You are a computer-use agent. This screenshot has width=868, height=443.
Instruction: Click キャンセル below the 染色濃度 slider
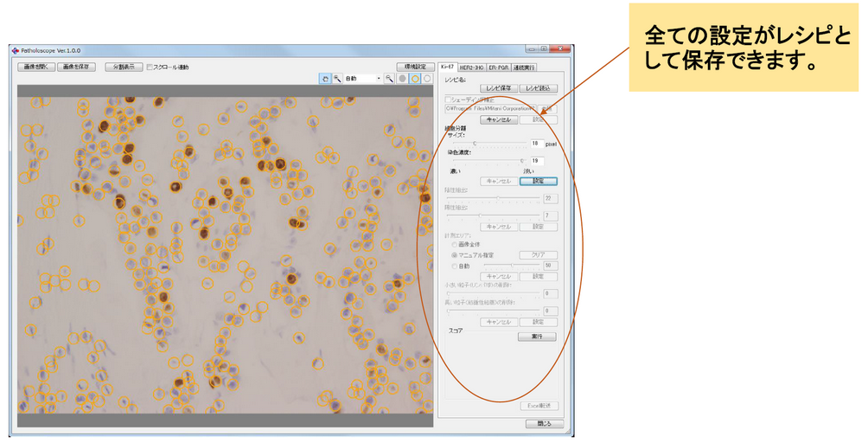pyautogui.click(x=499, y=181)
